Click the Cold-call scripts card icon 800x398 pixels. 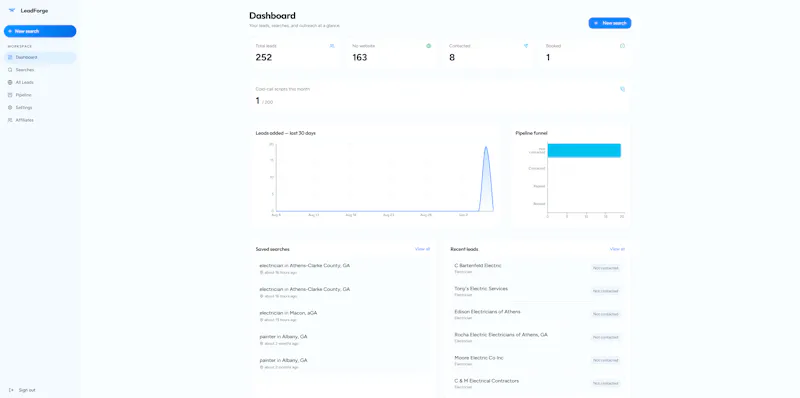pyautogui.click(x=622, y=89)
